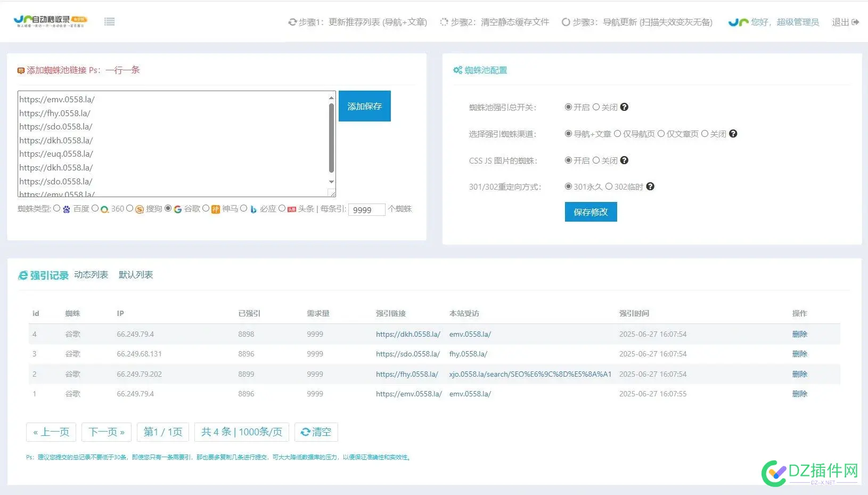
Task: Switch to 默认列表 tab
Action: click(x=136, y=275)
